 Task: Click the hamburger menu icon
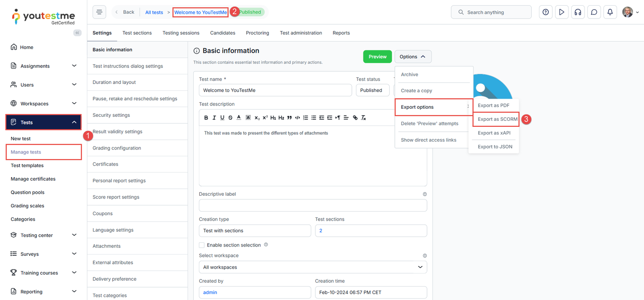click(x=99, y=12)
